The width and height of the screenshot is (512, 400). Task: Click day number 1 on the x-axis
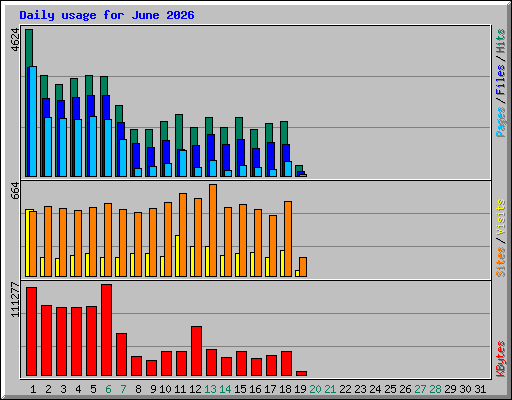pos(33,389)
